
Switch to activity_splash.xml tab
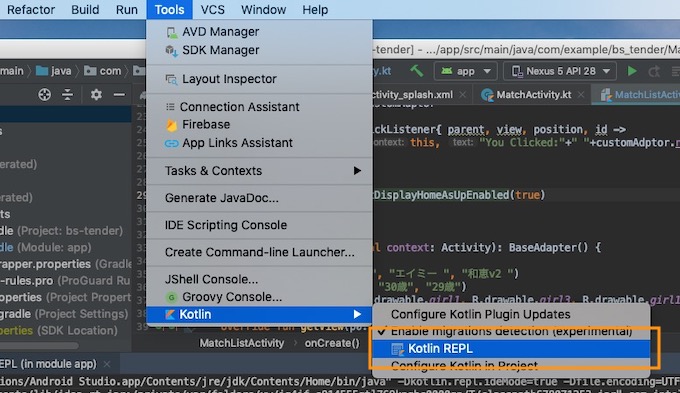412,95
